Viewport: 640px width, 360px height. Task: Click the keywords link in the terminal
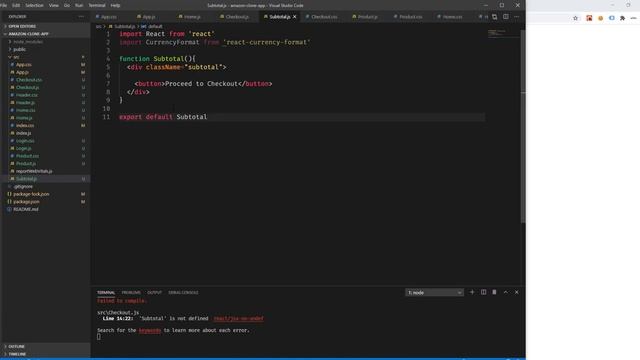pyautogui.click(x=150, y=331)
